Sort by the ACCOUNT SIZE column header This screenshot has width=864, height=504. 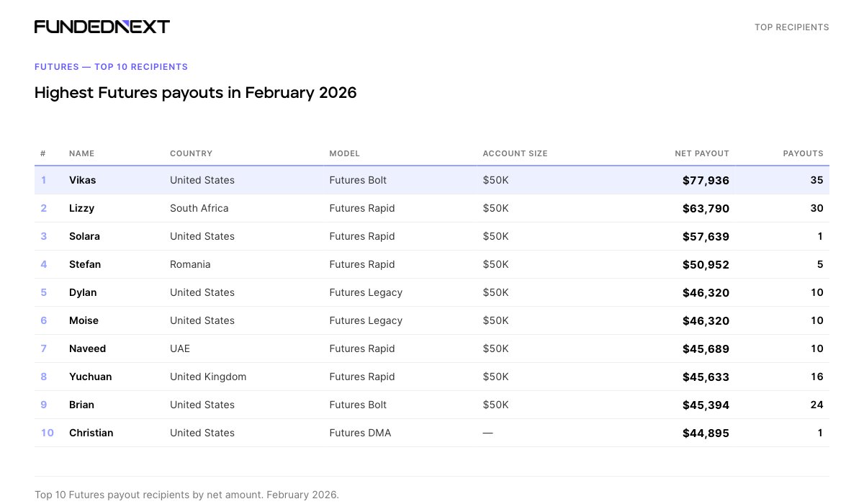[x=515, y=153]
